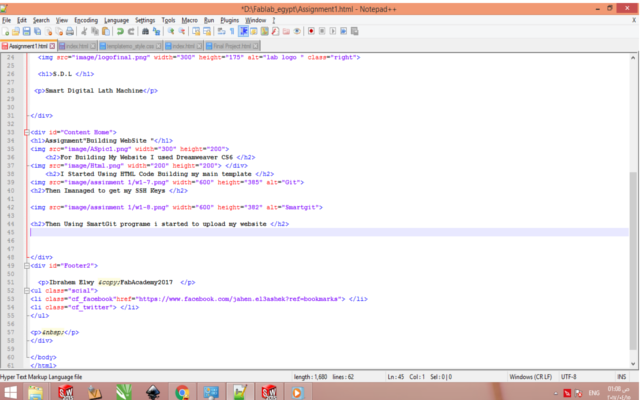The width and height of the screenshot is (640, 400).
Task: Toggle synchronized vertical scrolling icon
Action: tap(196, 31)
